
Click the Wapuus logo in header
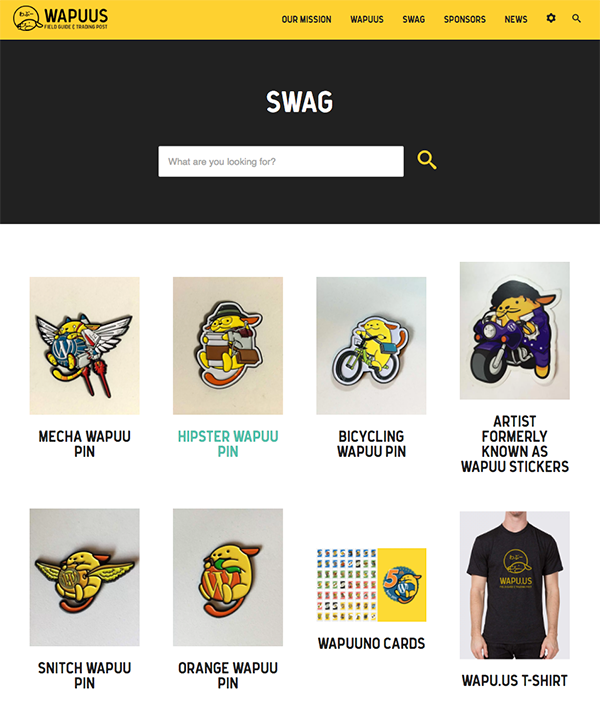tap(60, 19)
